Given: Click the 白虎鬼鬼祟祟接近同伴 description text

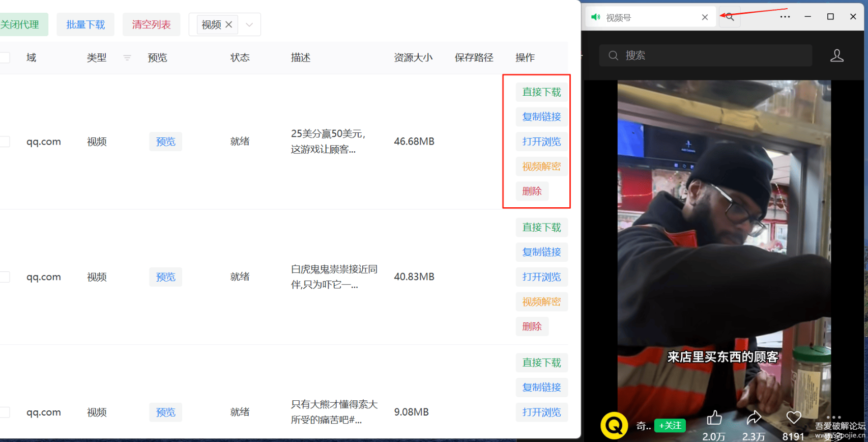Looking at the screenshot, I should click(334, 277).
